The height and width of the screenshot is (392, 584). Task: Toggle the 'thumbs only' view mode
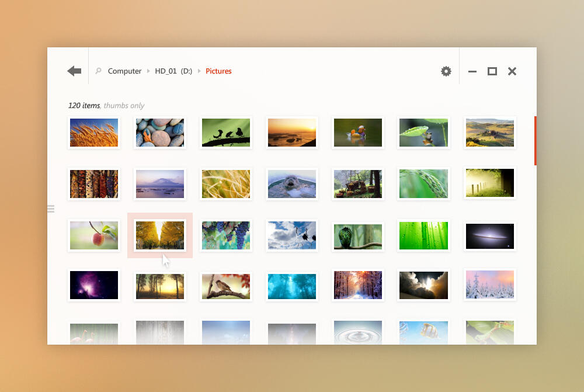(124, 106)
